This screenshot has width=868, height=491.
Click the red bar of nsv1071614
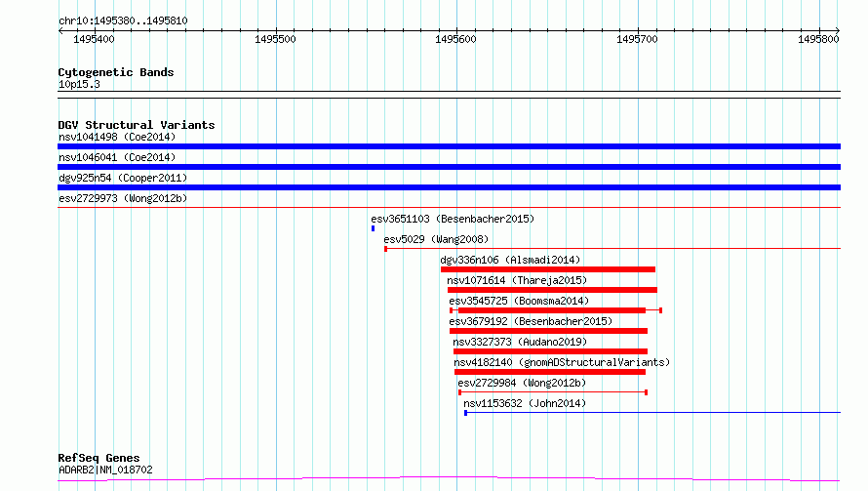coord(552,290)
